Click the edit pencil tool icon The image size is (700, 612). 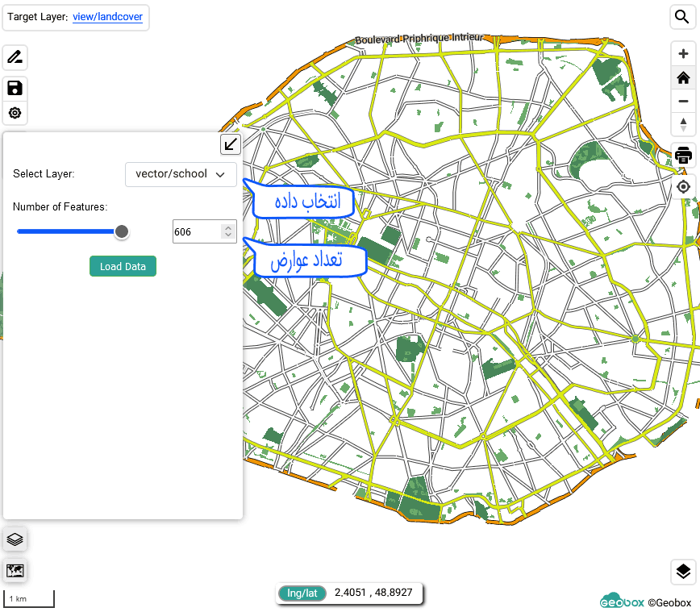point(15,57)
